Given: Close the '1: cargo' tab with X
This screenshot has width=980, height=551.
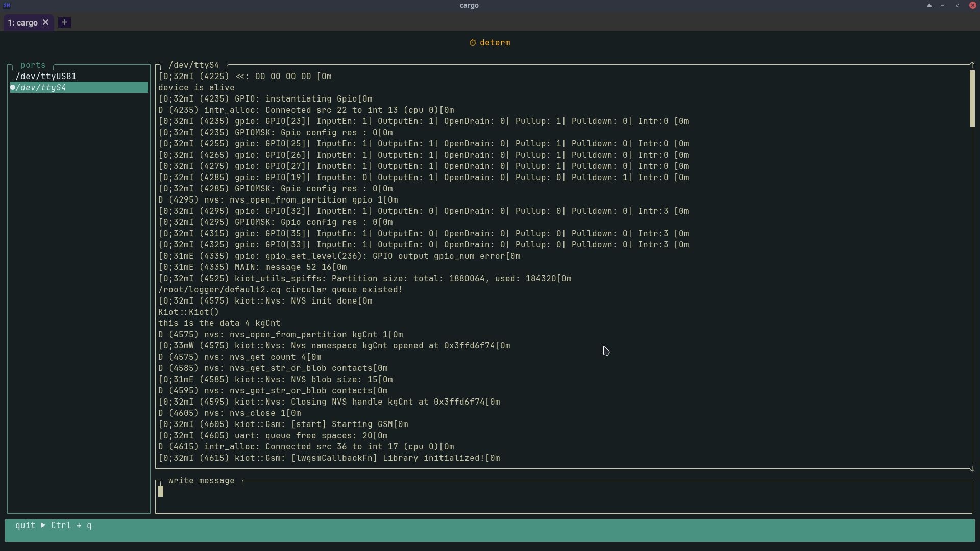Looking at the screenshot, I should click(46, 22).
